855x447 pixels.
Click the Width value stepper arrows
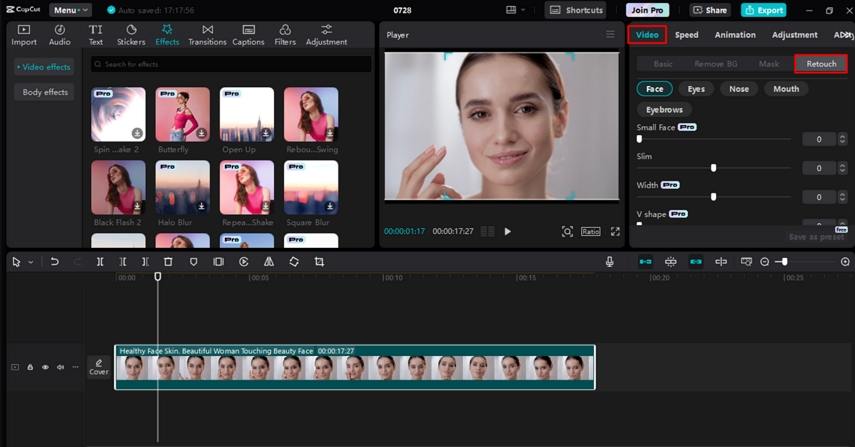coord(842,197)
